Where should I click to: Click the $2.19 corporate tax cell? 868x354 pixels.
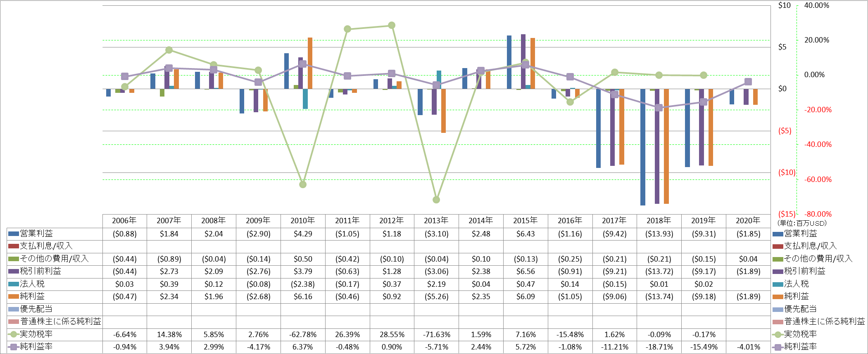coord(436,284)
